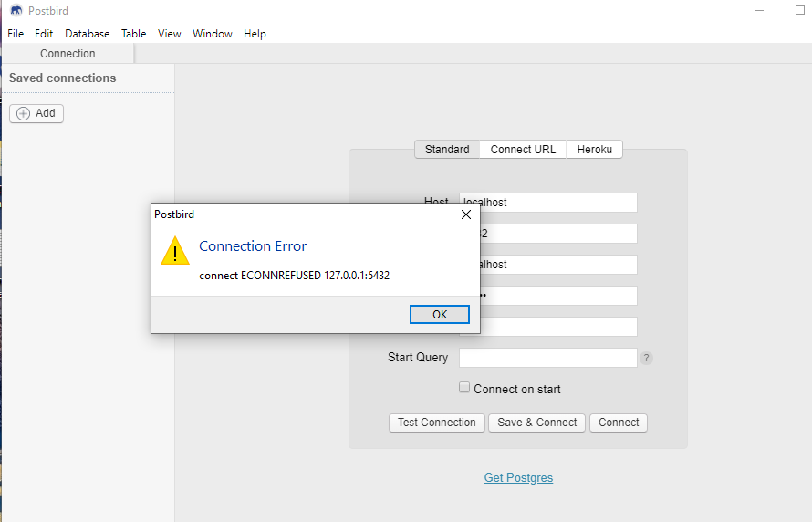Open the Get Postgres link
This screenshot has width=812, height=522.
518,477
